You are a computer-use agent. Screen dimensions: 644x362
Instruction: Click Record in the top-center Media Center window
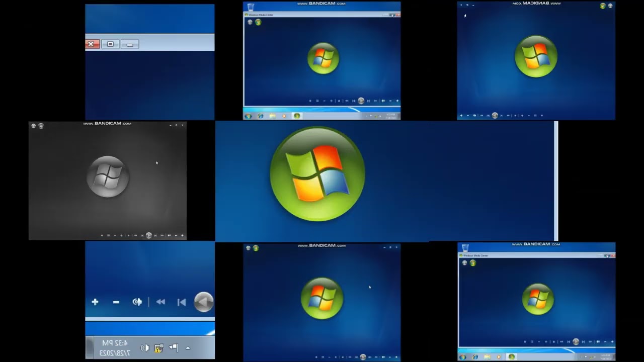point(310,101)
